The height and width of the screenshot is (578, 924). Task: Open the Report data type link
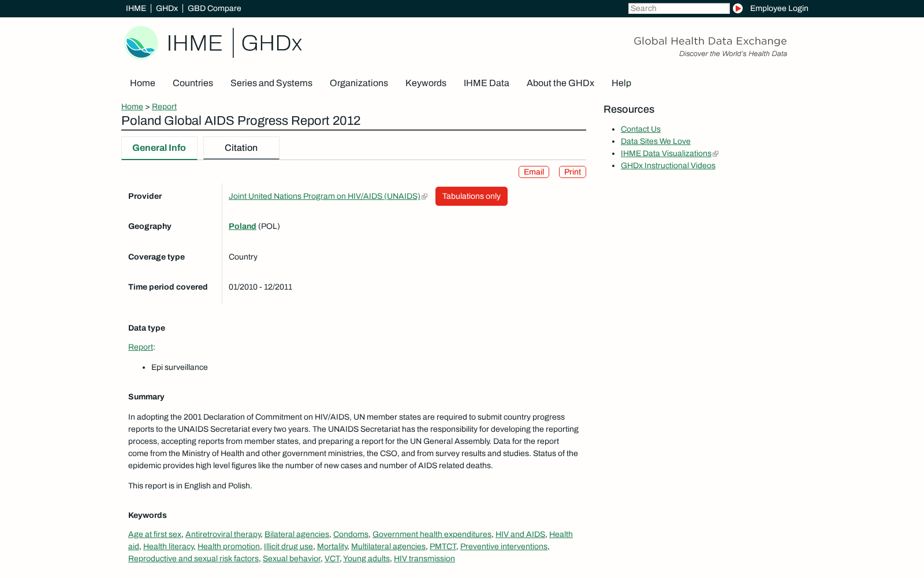click(140, 347)
